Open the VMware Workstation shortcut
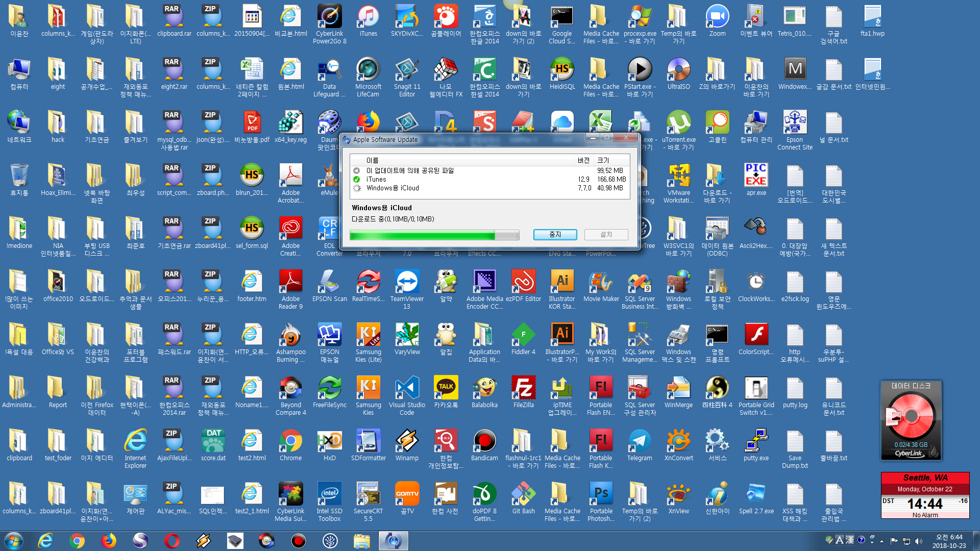Viewport: 980px width, 551px height. (678, 183)
